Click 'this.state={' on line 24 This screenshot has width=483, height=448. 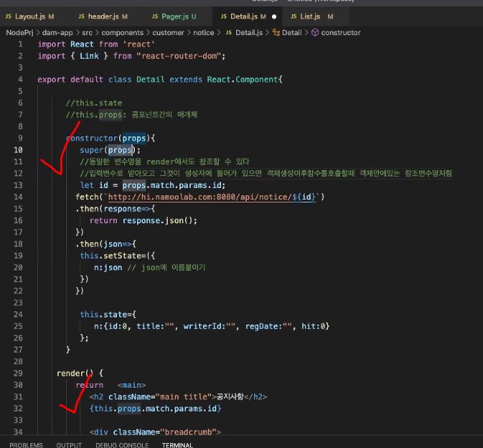pos(108,314)
